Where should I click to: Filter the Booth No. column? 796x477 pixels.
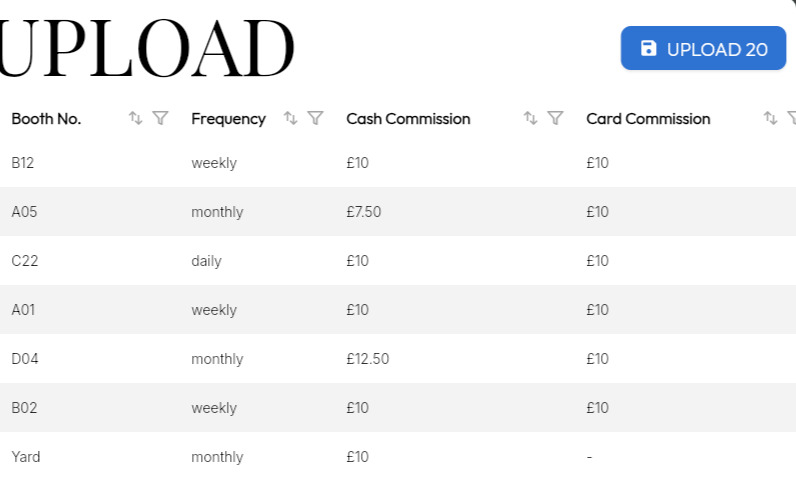point(160,118)
